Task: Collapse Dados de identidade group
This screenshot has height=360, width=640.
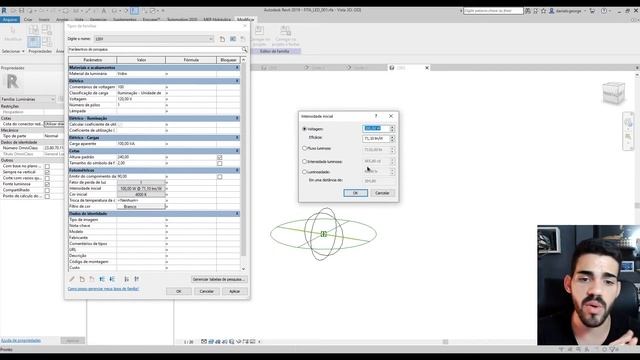Action: [237, 214]
